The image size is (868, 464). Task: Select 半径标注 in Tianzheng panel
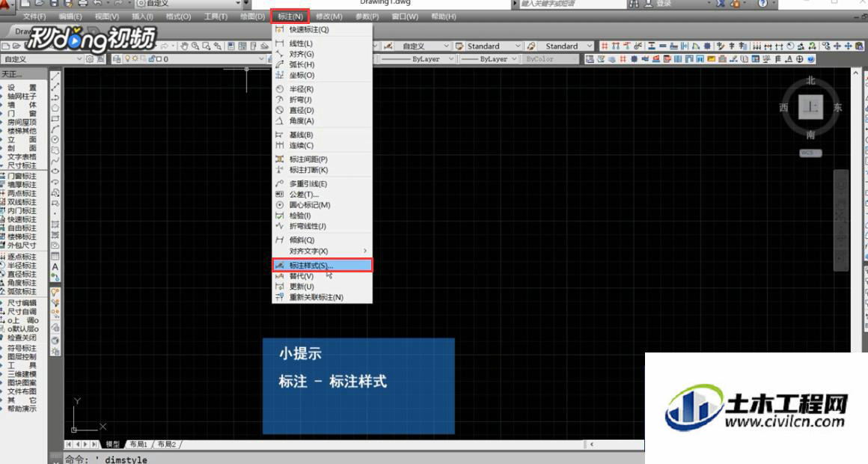22,266
